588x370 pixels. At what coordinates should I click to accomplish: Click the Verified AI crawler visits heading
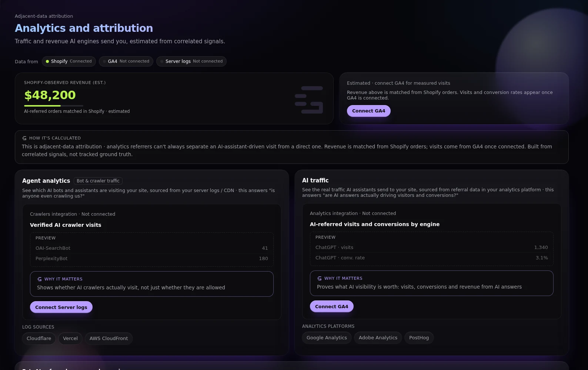(66, 225)
